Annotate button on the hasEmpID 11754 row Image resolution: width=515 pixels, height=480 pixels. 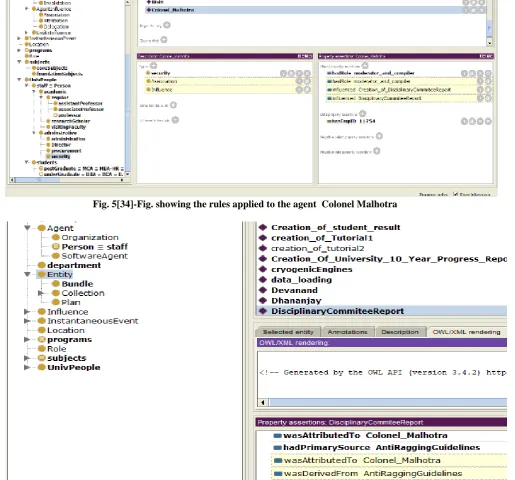point(472,121)
